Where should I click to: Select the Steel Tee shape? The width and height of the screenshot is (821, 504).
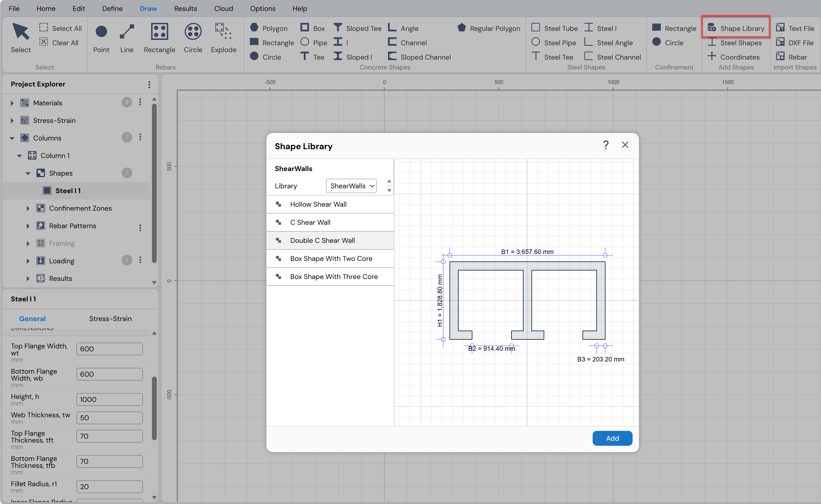(x=552, y=57)
